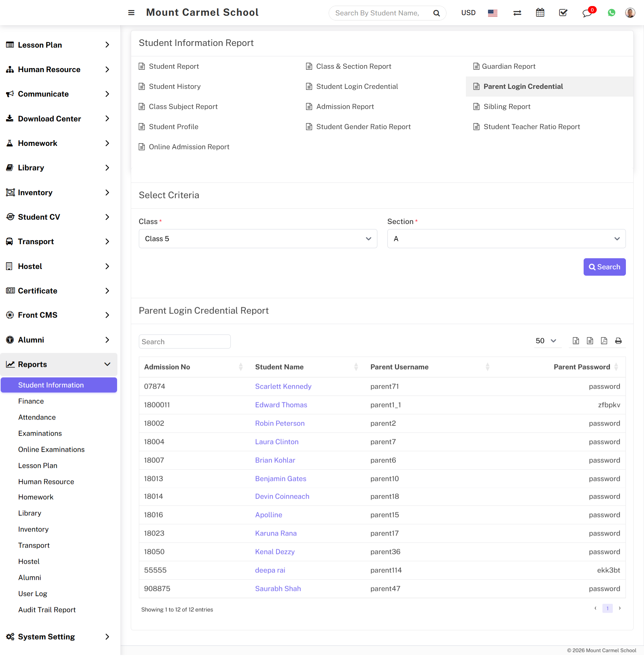Click the US flag language icon
The height and width of the screenshot is (656, 644).
pos(493,13)
